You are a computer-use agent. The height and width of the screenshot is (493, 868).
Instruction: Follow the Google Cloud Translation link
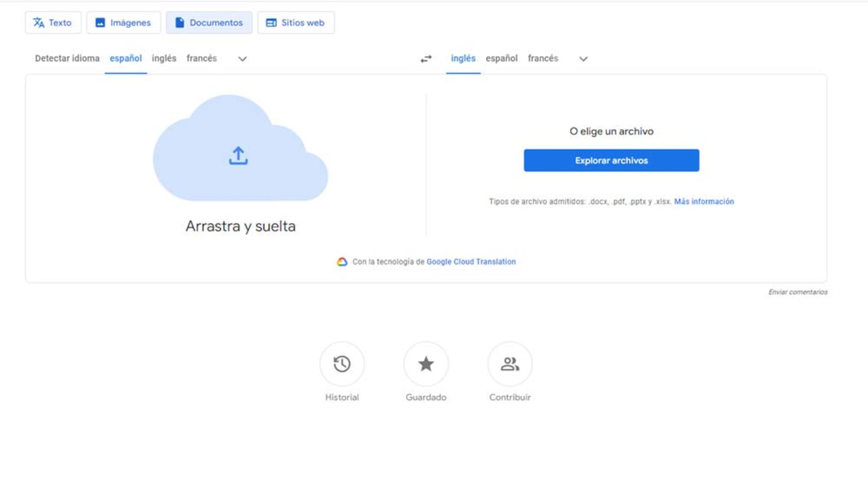(471, 262)
